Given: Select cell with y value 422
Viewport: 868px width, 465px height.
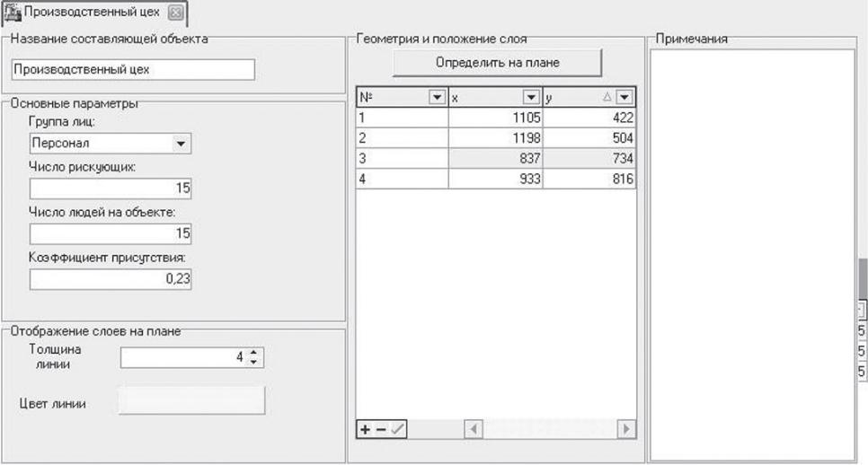Looking at the screenshot, I should pos(589,118).
